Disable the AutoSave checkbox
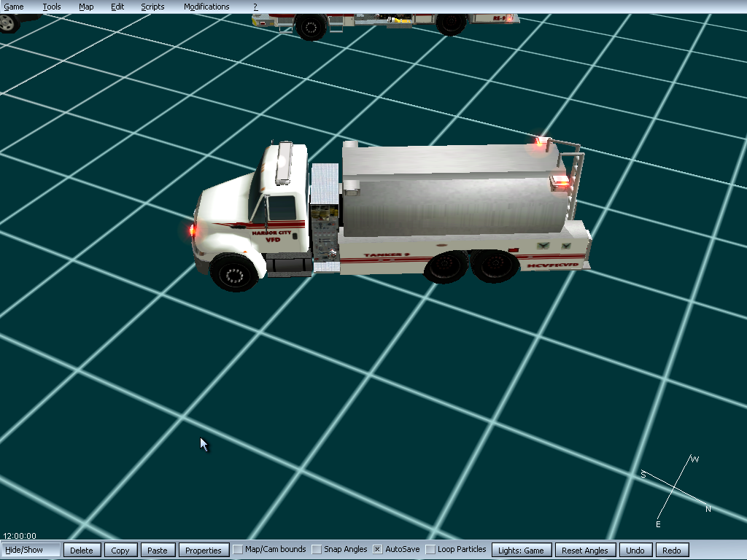747x560 pixels. (x=378, y=550)
